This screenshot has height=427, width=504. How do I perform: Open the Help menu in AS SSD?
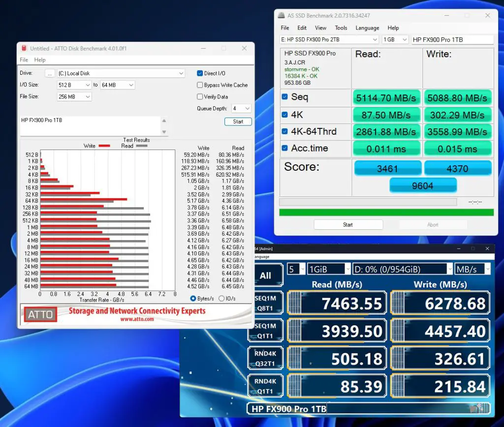coord(393,28)
